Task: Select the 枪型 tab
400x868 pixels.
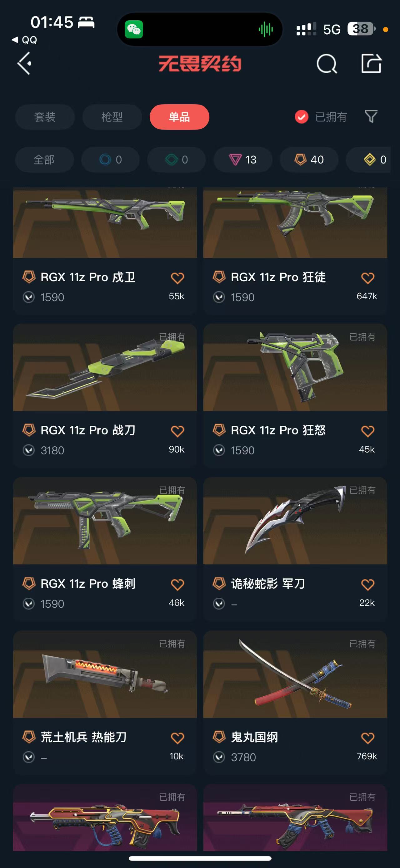Action: pos(112,117)
